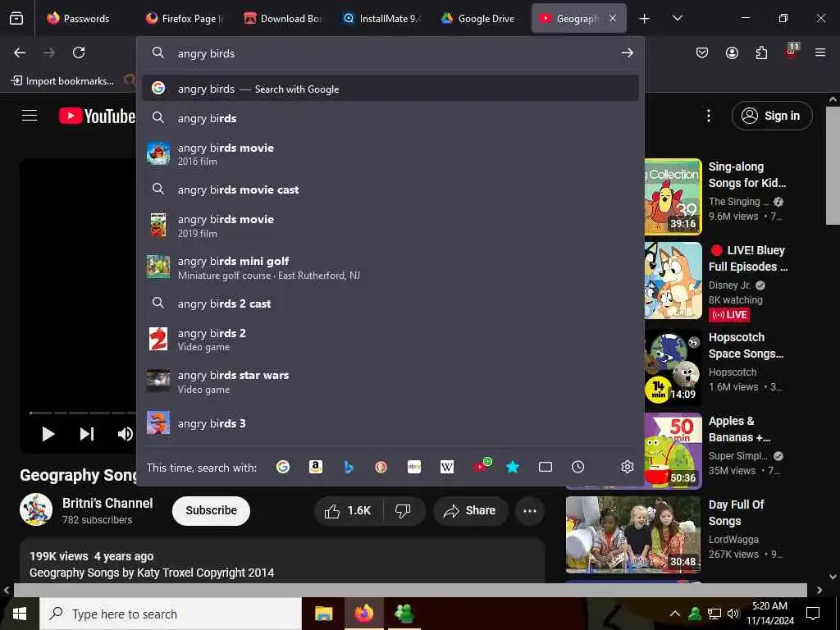840x630 pixels.
Task: Open File Explorer from taskbar
Action: (323, 614)
